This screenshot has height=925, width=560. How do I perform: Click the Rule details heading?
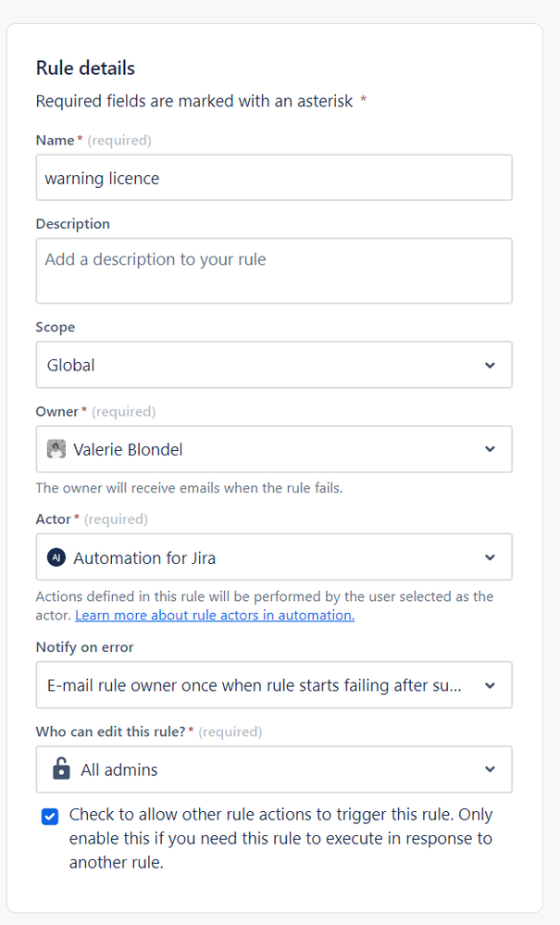tap(85, 68)
